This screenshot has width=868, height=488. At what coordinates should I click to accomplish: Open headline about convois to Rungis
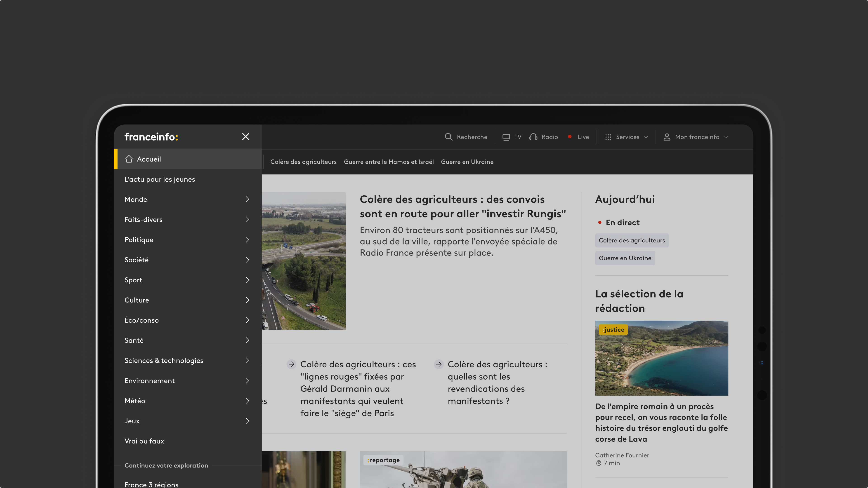(463, 206)
